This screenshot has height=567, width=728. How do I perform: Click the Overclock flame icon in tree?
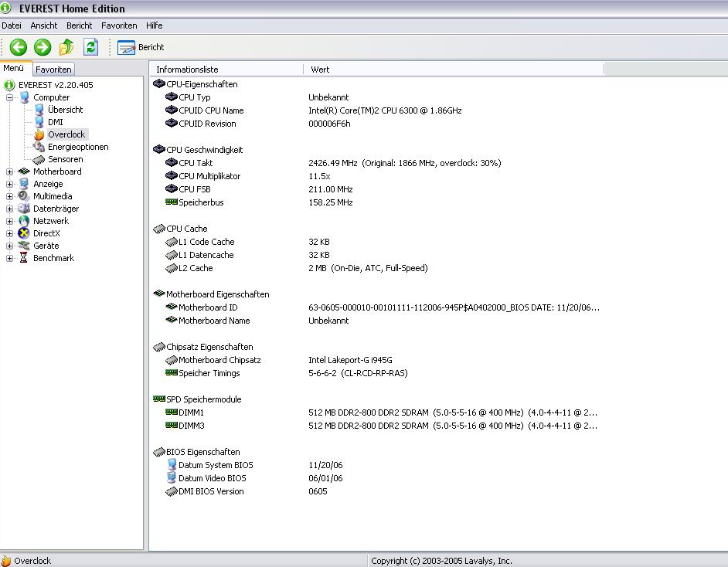click(x=39, y=134)
